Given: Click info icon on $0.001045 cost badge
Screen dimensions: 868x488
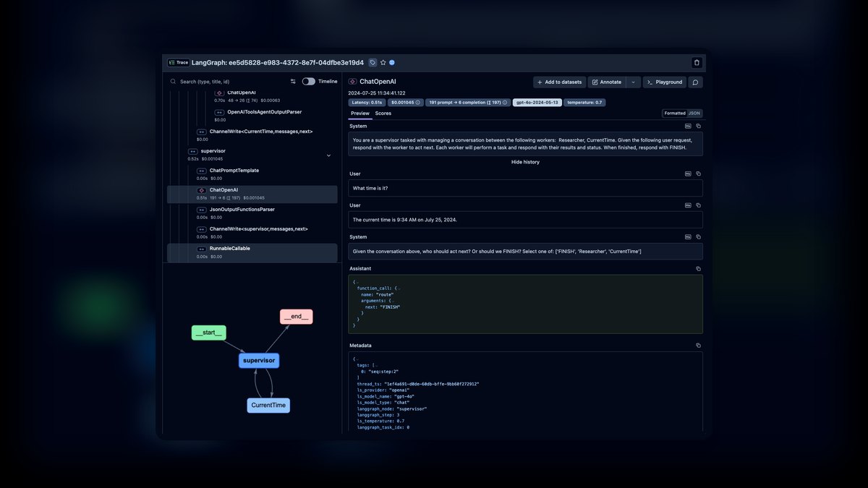Looking at the screenshot, I should click(x=418, y=103).
